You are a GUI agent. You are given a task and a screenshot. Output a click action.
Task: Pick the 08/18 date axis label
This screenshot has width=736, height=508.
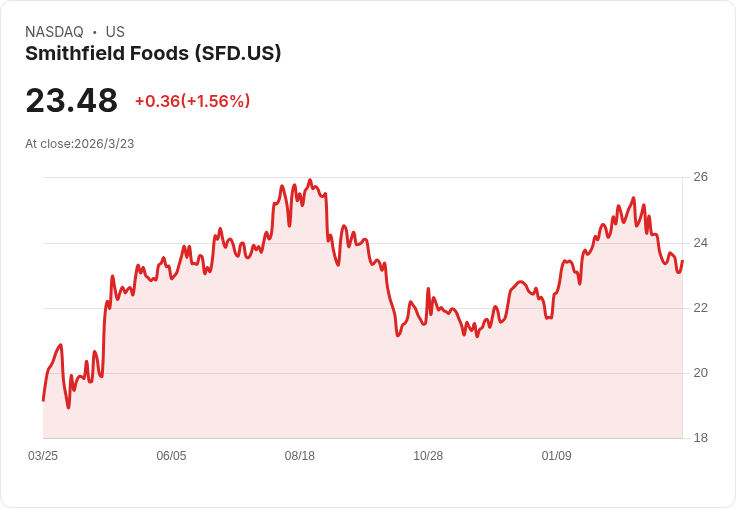point(300,456)
